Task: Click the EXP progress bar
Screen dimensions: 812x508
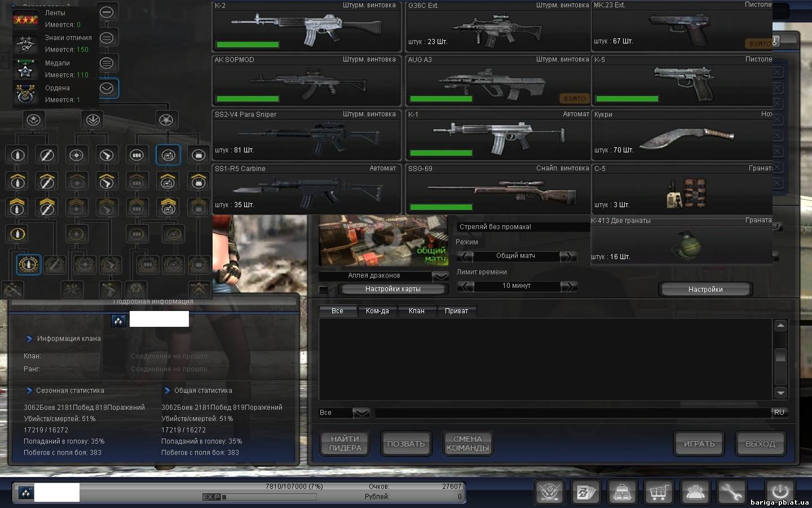Action: pos(259,497)
